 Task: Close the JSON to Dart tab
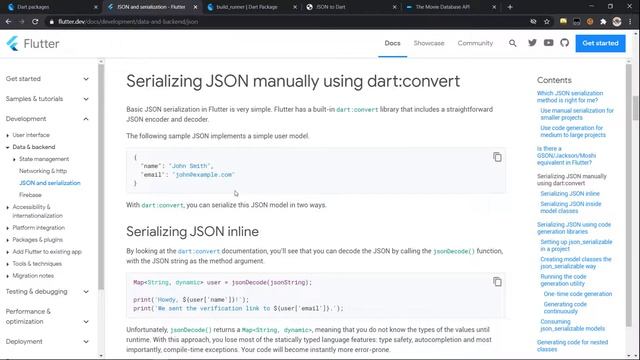pyautogui.click(x=394, y=7)
